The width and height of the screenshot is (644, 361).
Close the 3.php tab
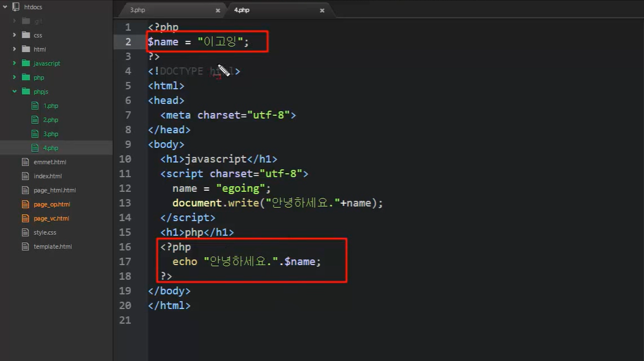218,10
